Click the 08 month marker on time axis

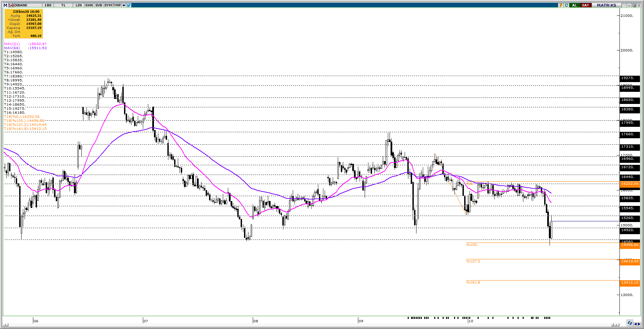point(256,321)
